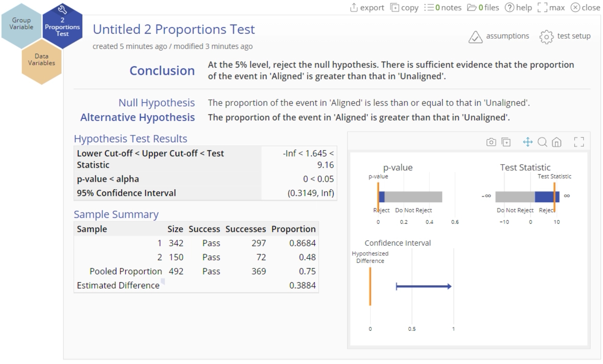Click the orange p-value marker line
The image size is (603, 364).
click(x=378, y=196)
